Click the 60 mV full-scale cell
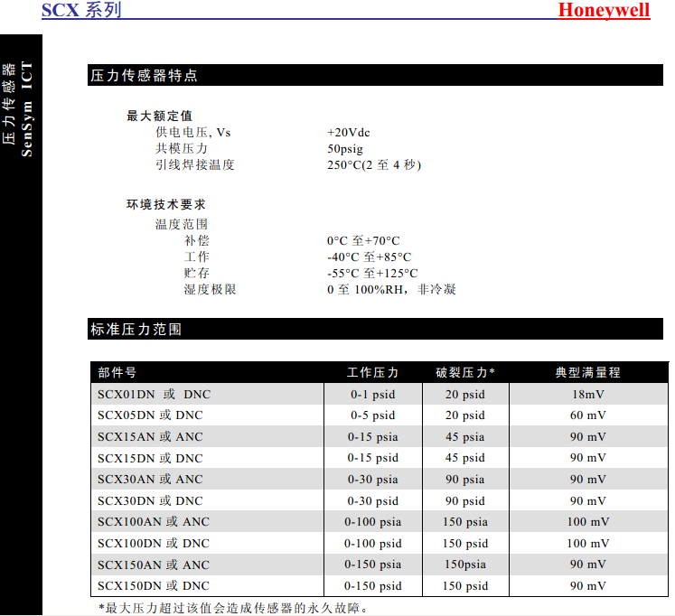675x616 pixels. pos(588,415)
